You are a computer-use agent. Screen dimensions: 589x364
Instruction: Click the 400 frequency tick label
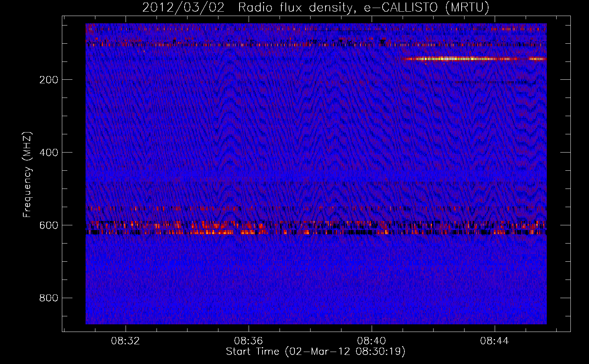tap(49, 153)
